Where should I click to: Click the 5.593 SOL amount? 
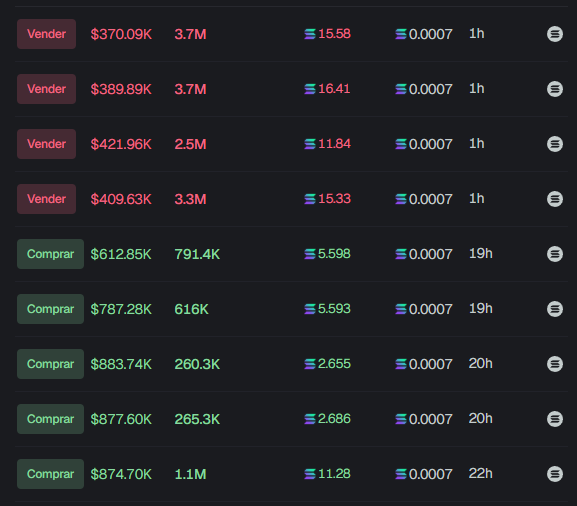pyautogui.click(x=334, y=309)
